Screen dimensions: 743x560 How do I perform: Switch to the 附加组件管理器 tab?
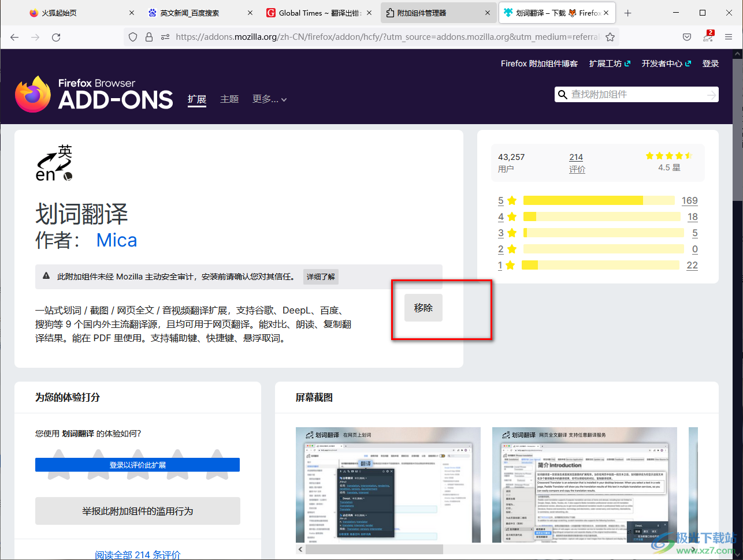point(439,13)
